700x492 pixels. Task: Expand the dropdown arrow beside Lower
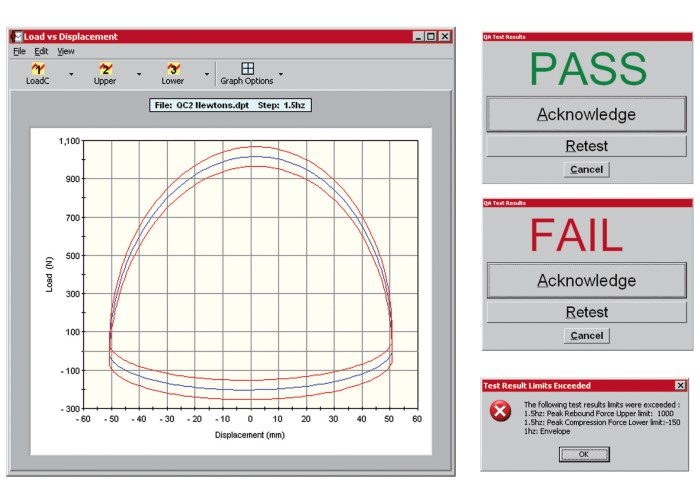point(206,74)
